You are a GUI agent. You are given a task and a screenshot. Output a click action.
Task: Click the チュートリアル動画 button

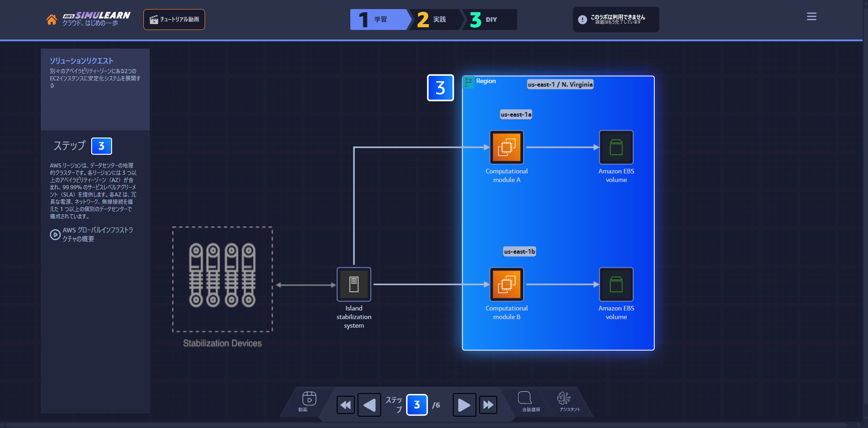(174, 20)
